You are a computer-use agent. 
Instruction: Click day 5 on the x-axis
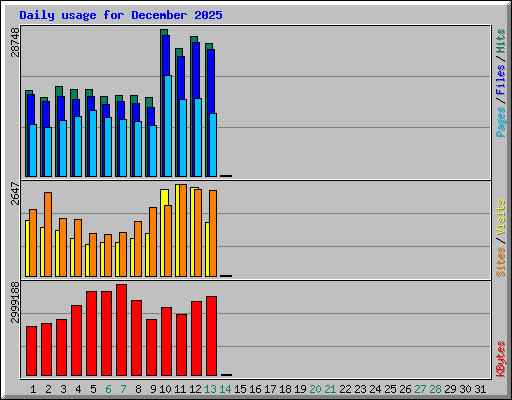93,389
